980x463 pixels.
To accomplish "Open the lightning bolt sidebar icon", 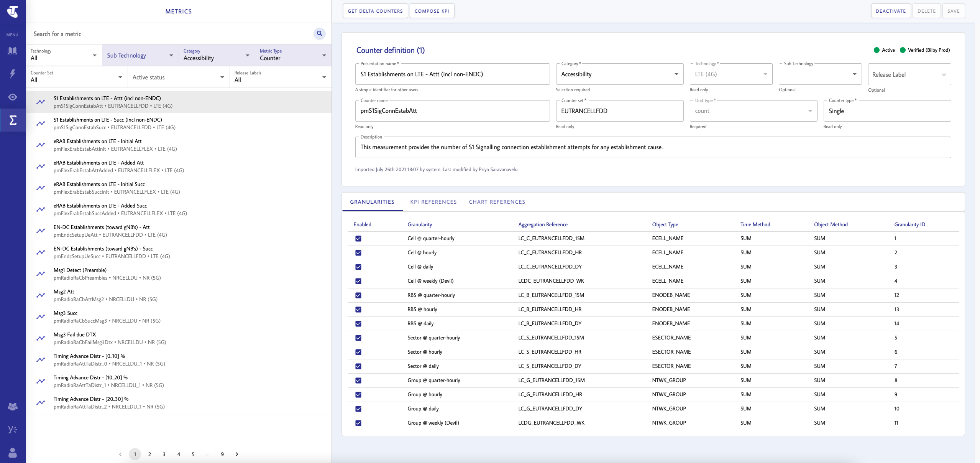I will (x=13, y=74).
